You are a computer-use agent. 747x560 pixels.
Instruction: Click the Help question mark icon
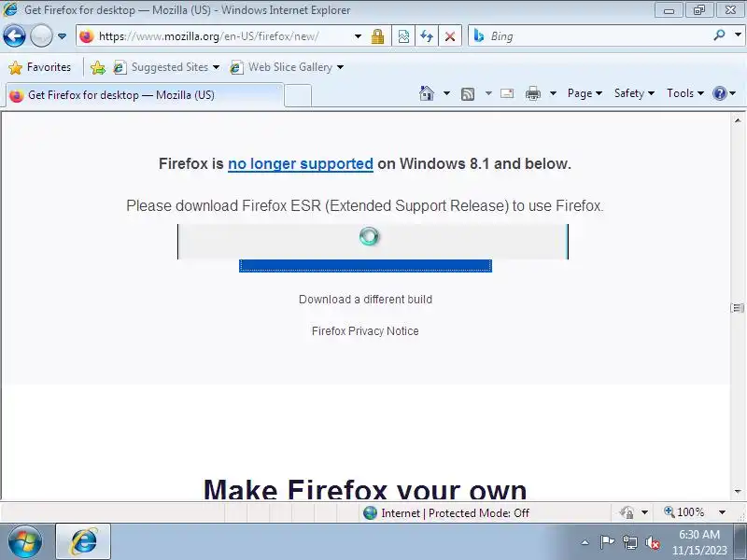(719, 93)
